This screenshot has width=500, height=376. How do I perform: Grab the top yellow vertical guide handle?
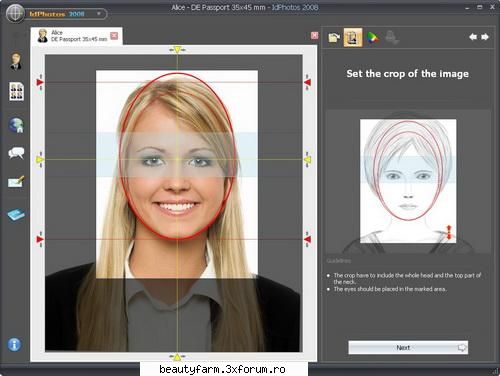[x=177, y=50]
